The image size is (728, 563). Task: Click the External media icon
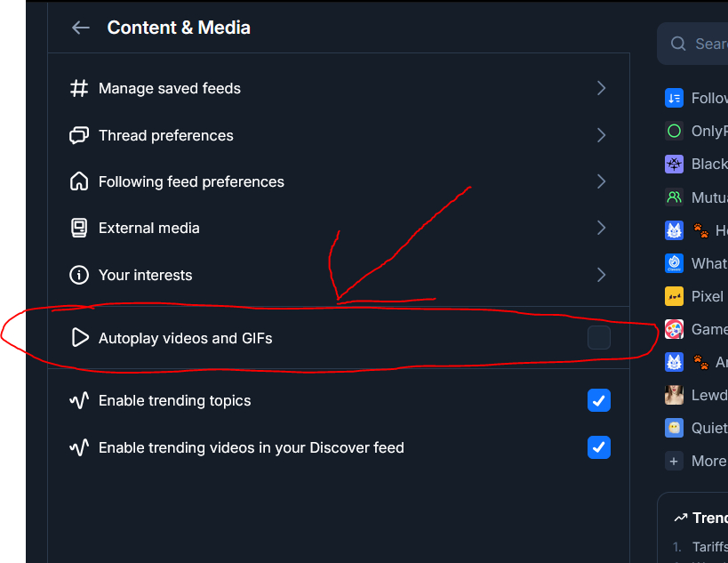(x=79, y=228)
